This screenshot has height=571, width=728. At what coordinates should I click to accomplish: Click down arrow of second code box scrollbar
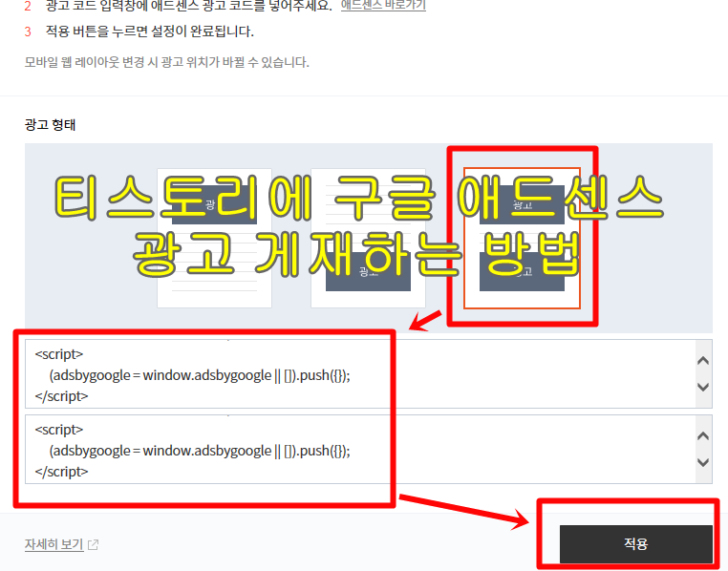(x=703, y=462)
